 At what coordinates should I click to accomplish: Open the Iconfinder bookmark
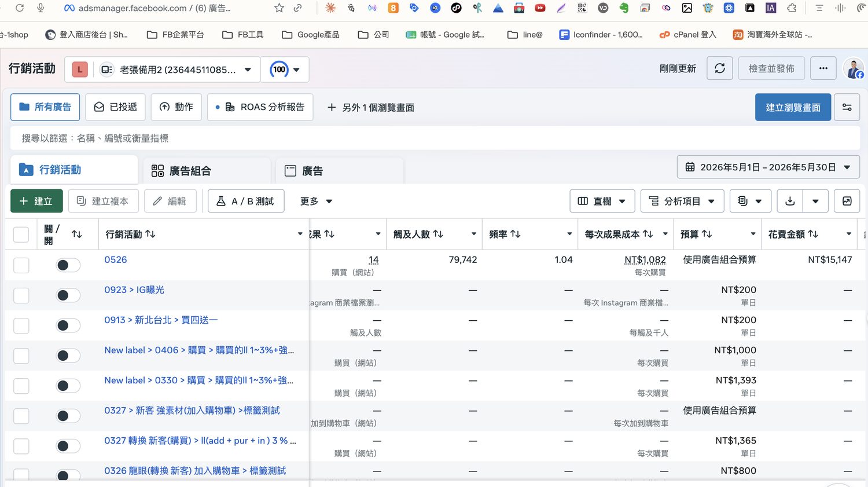click(x=601, y=35)
